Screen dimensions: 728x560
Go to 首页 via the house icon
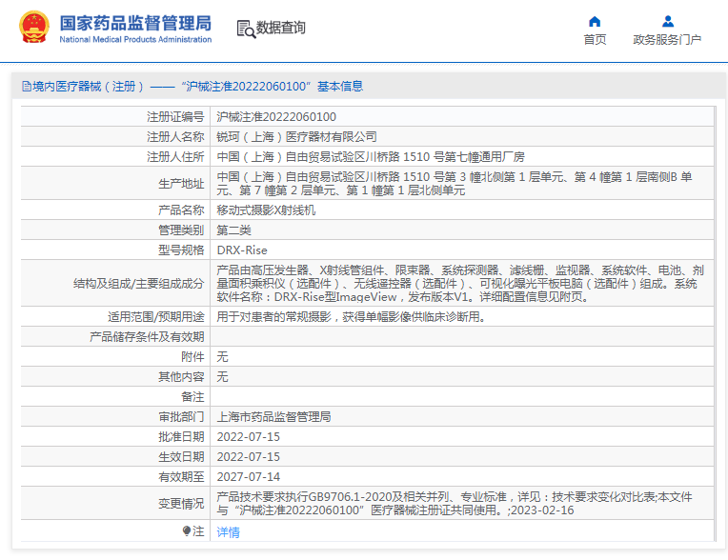(x=595, y=21)
